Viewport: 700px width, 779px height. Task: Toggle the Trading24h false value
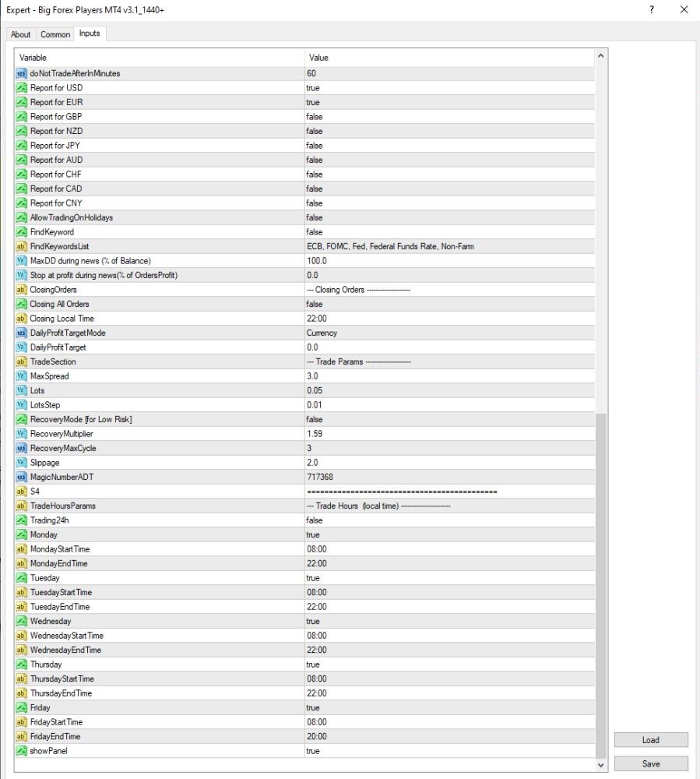pyautogui.click(x=449, y=520)
